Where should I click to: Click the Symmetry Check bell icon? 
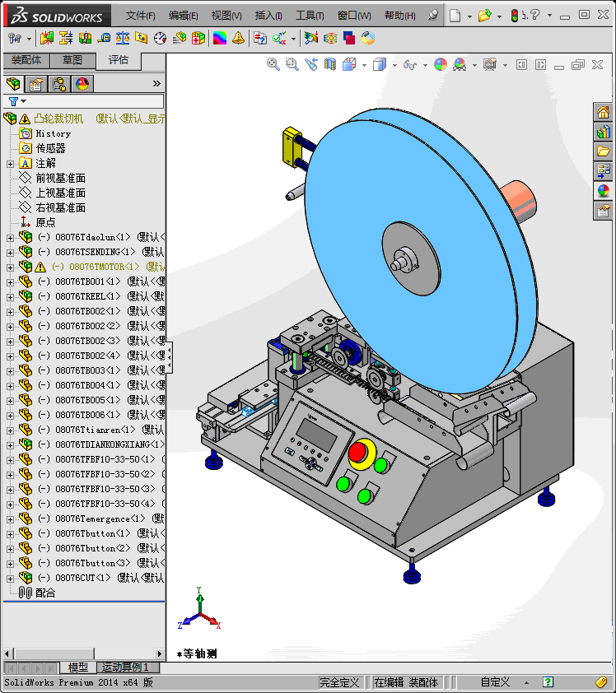point(238,39)
